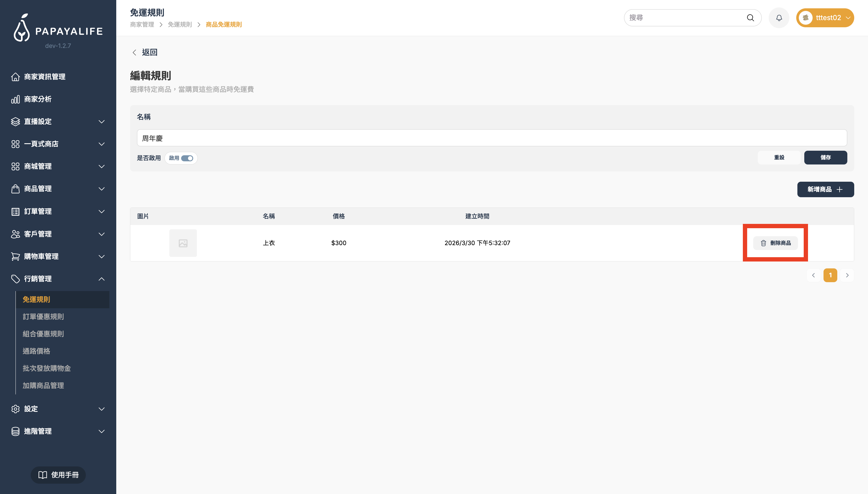Click the 儲存 save button
Viewport: 868px width, 494px height.
[x=825, y=157]
